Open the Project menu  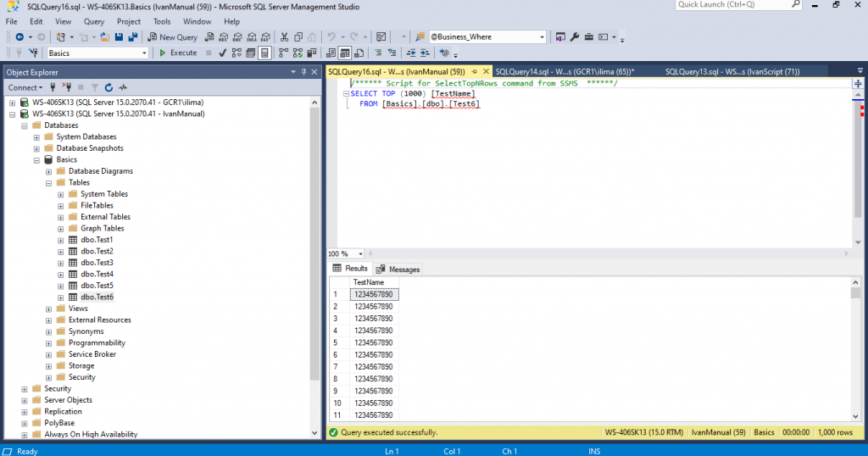129,21
